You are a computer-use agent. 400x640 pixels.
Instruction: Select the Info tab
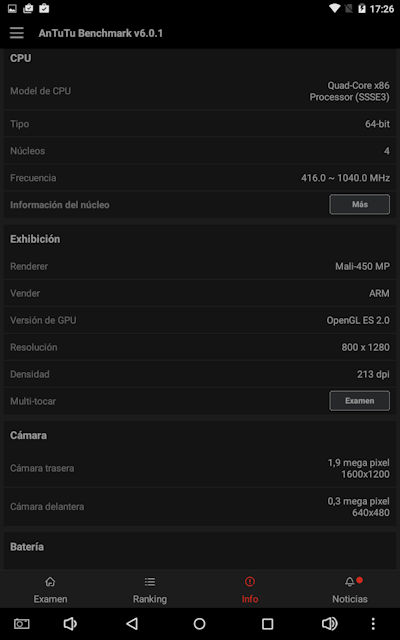pyautogui.click(x=250, y=590)
